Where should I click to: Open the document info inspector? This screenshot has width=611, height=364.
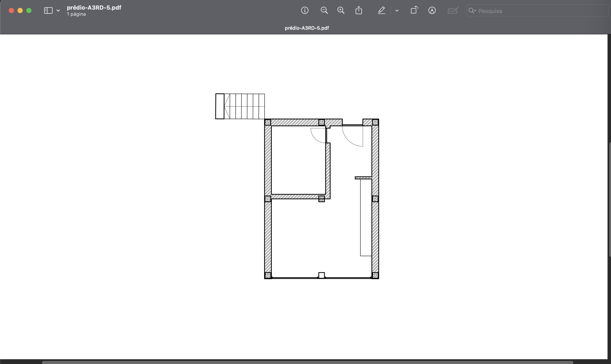(x=305, y=10)
